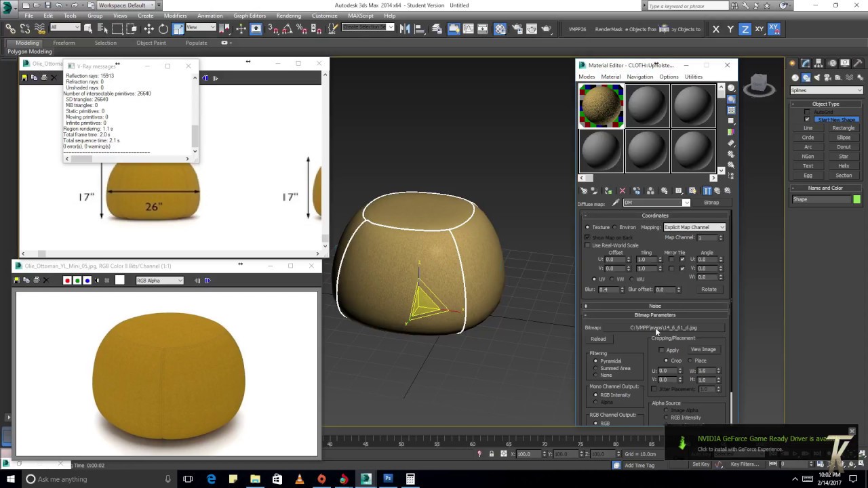Click the Curve Editor toolbar icon
Viewport: 868px width, 488px height.
[469, 29]
